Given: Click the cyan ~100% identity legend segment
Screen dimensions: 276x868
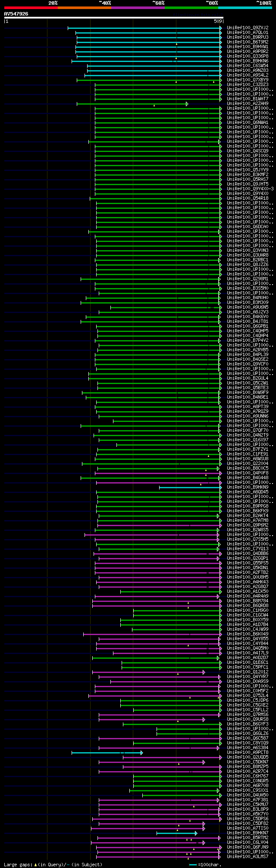Looking at the screenshot, I should pos(245,8).
